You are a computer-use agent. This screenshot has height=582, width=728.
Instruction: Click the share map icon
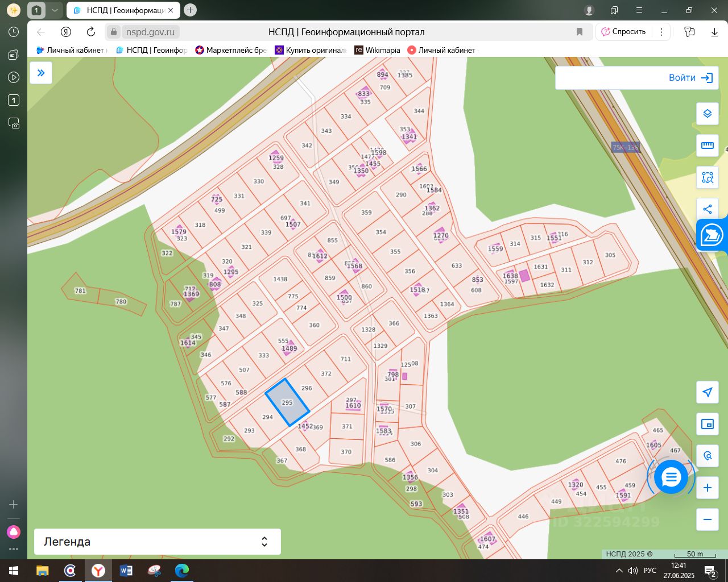pyautogui.click(x=707, y=209)
